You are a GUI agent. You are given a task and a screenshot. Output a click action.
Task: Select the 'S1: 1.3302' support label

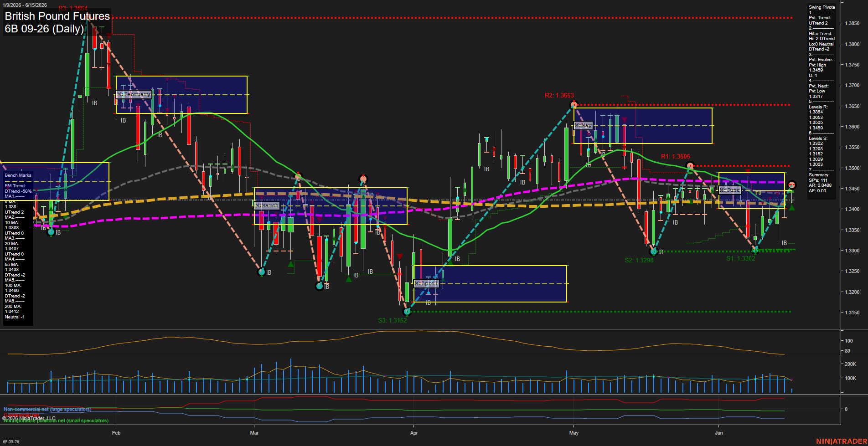(740, 258)
